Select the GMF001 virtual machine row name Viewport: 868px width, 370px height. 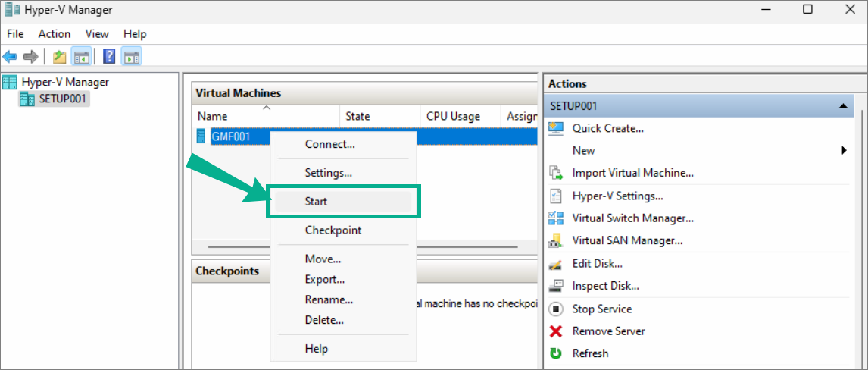[x=232, y=136]
